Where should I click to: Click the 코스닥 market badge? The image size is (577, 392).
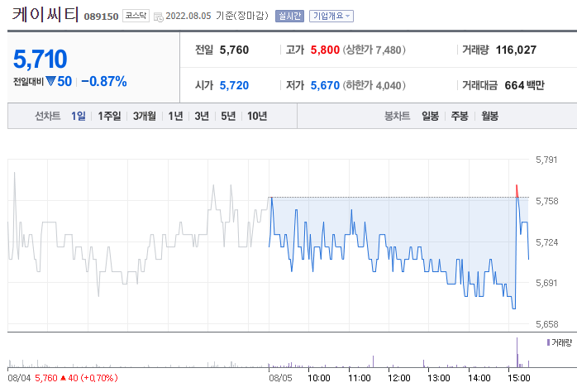(x=136, y=16)
